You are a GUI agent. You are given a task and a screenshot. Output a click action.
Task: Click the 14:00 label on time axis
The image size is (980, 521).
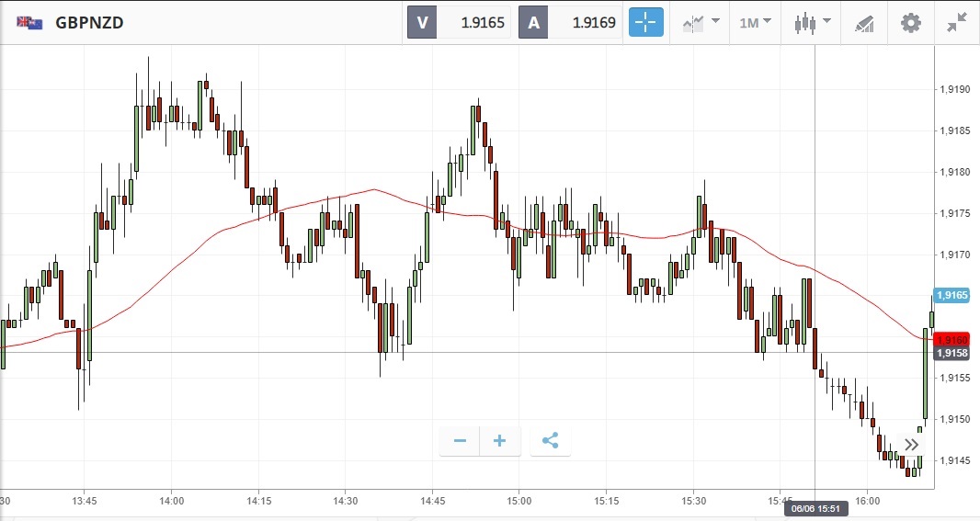coord(171,502)
